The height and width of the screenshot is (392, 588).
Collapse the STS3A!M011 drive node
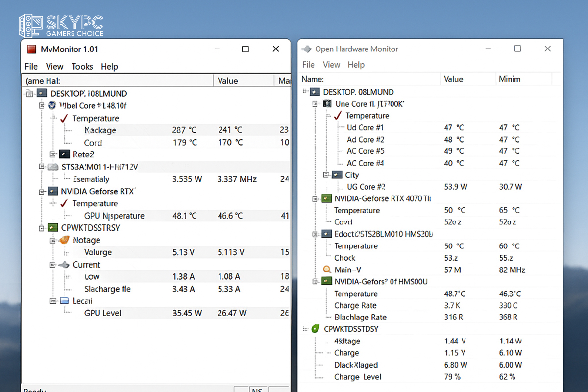coord(42,167)
